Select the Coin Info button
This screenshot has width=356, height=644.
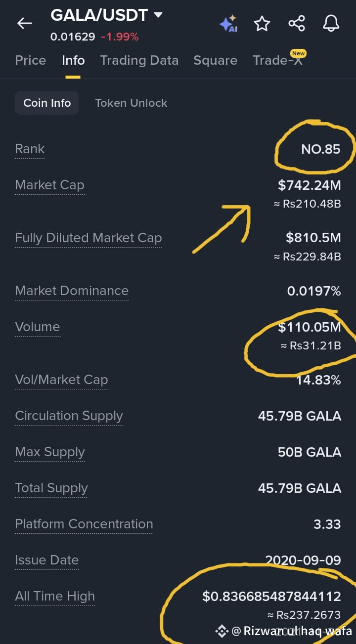click(x=47, y=103)
